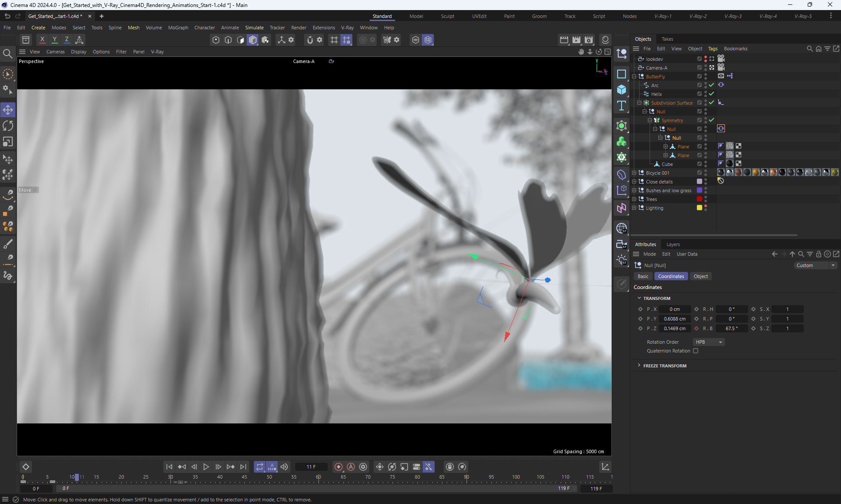Toggle X axis lock icon
Image resolution: width=841 pixels, height=504 pixels.
(42, 40)
